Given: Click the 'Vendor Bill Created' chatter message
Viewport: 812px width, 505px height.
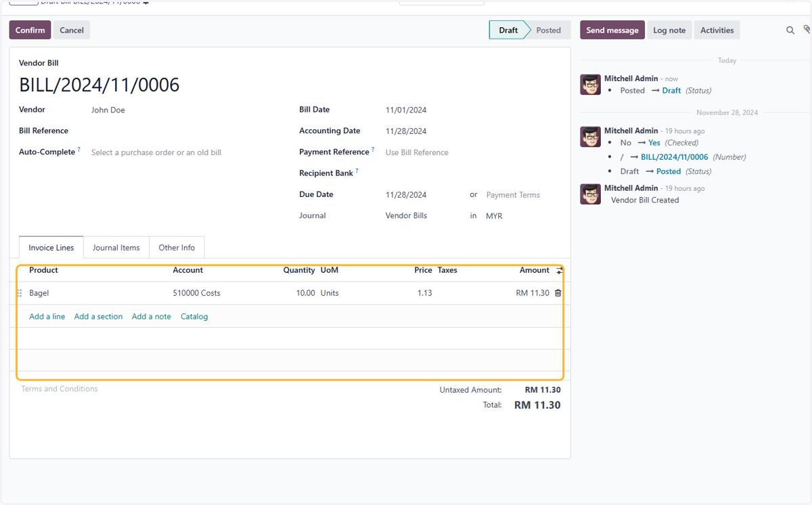Looking at the screenshot, I should (645, 200).
